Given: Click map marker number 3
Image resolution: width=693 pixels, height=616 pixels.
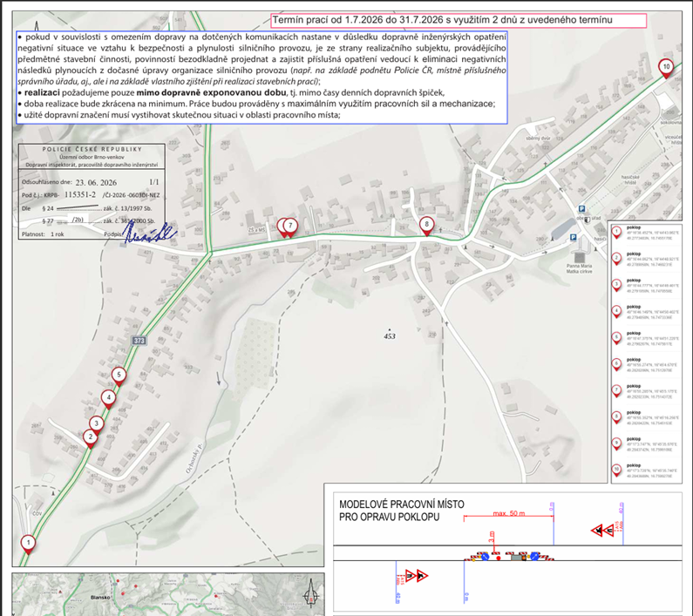Looking at the screenshot, I should tap(97, 425).
